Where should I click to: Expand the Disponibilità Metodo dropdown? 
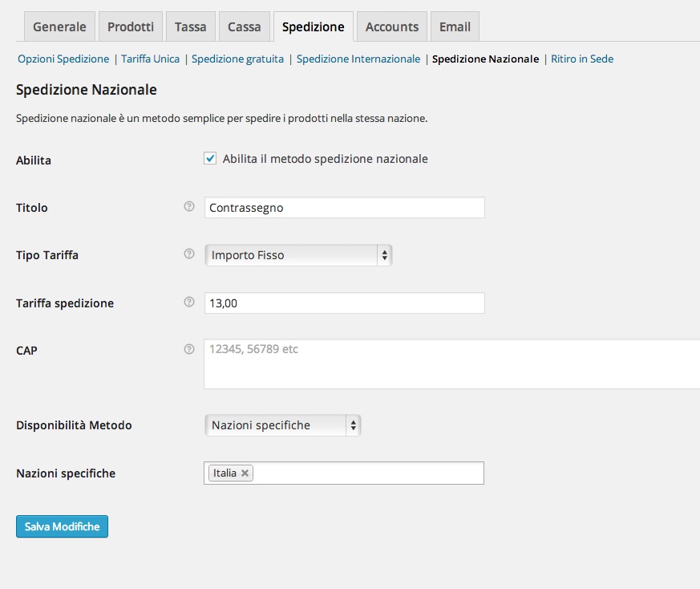[x=282, y=425]
